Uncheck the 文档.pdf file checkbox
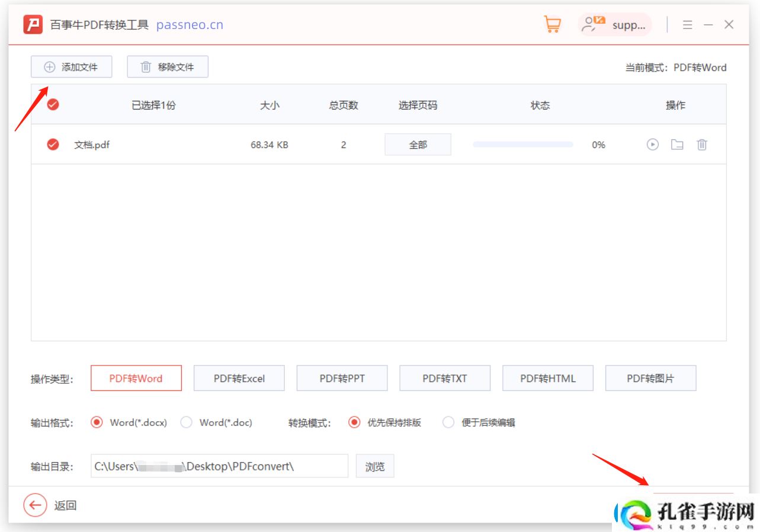 (x=53, y=145)
